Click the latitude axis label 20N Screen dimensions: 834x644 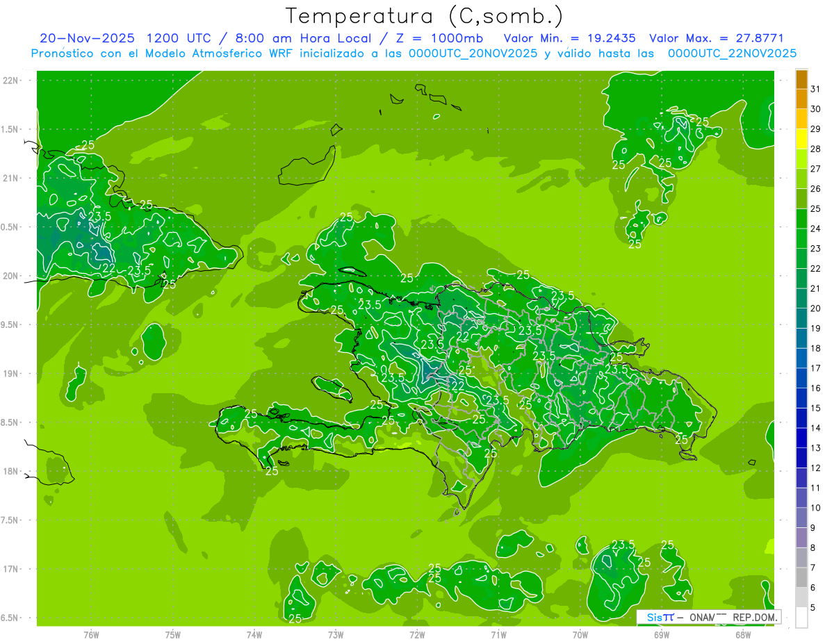point(11,276)
